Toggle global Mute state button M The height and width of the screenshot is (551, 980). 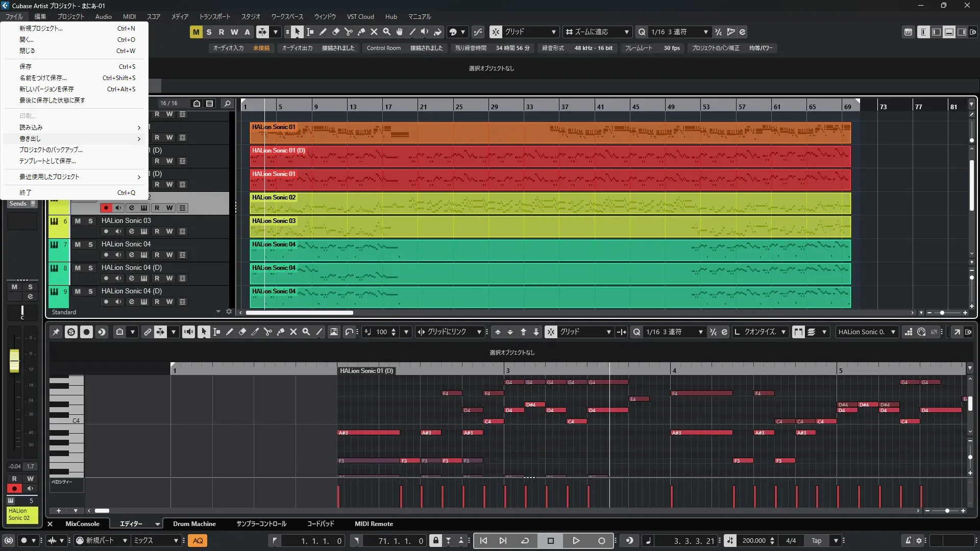[x=196, y=32]
